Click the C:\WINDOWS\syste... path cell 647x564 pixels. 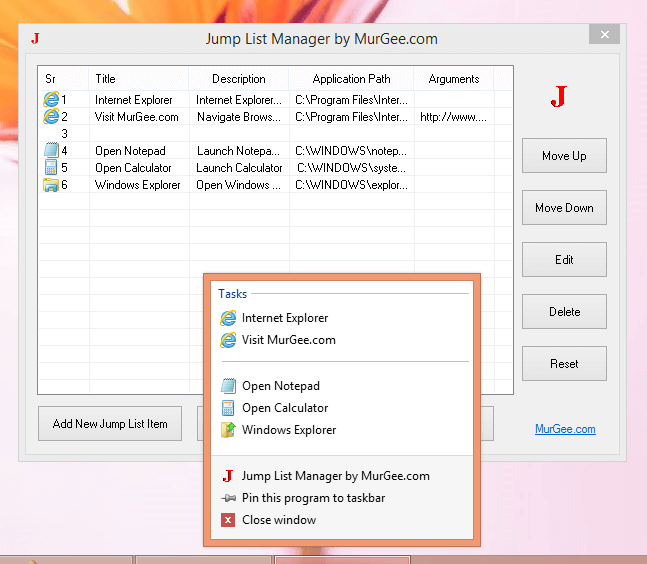pyautogui.click(x=352, y=168)
